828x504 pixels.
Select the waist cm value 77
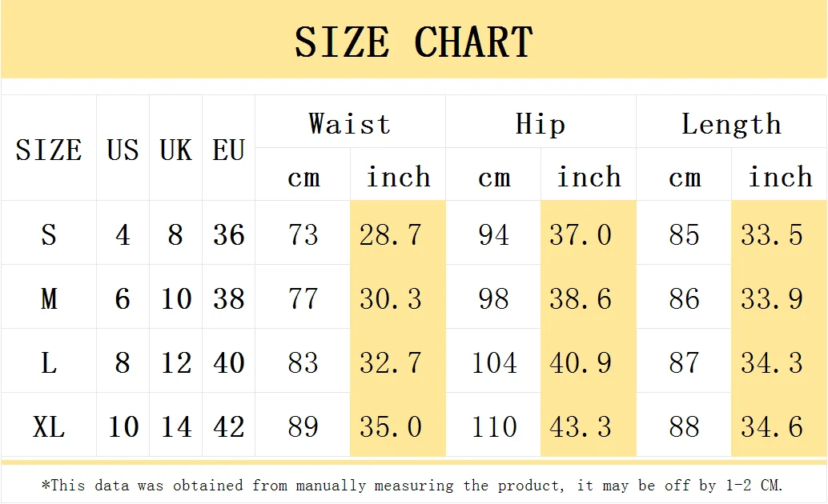[x=303, y=298]
